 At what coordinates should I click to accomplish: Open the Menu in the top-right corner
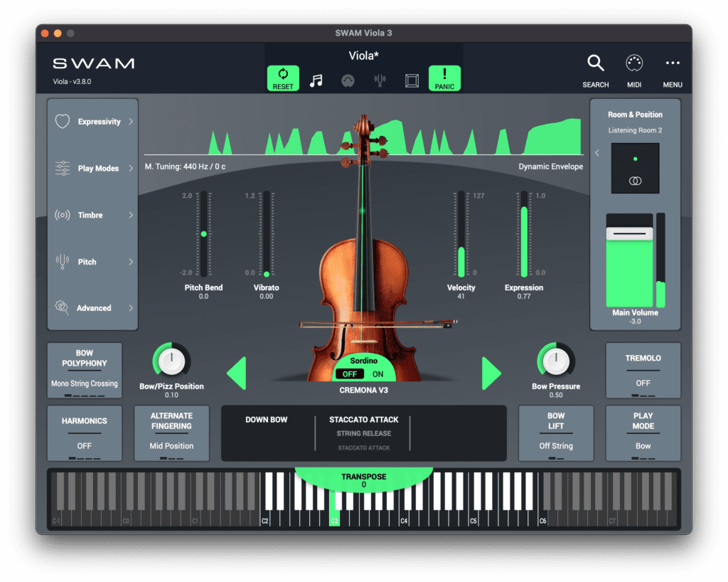[x=672, y=63]
